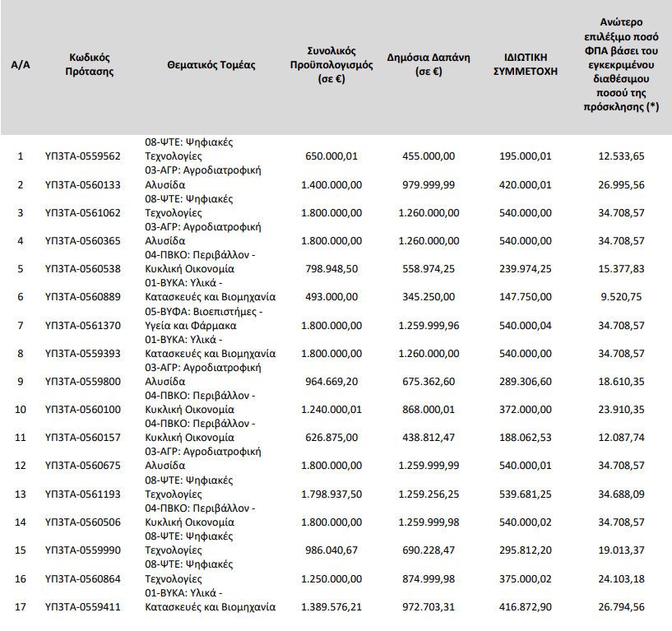Click proposal code ΥΠ3ΤΑ-0560133
This screenshot has width=672, height=631.
[x=82, y=184]
